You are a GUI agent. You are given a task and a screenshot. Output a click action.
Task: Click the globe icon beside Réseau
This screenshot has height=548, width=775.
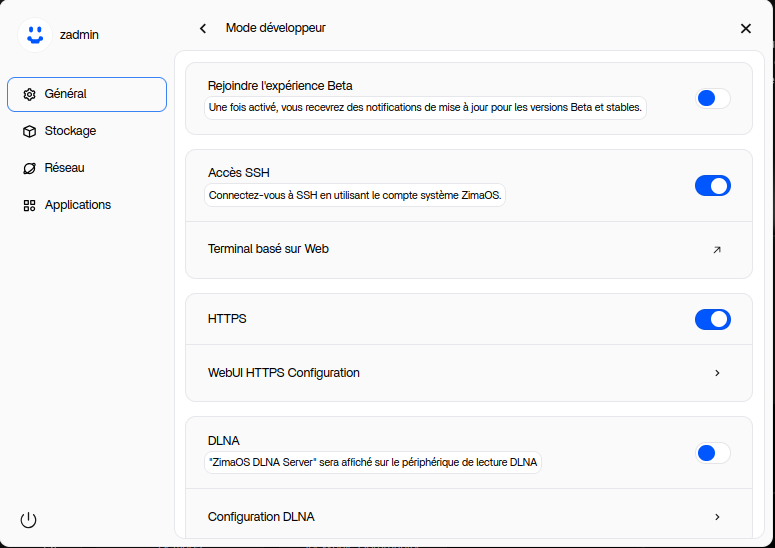(x=30, y=168)
